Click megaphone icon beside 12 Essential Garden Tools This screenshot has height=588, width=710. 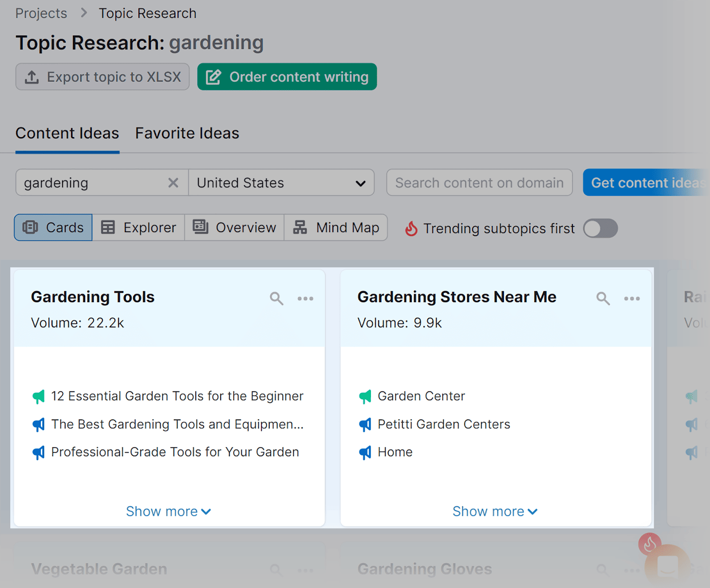(x=39, y=396)
